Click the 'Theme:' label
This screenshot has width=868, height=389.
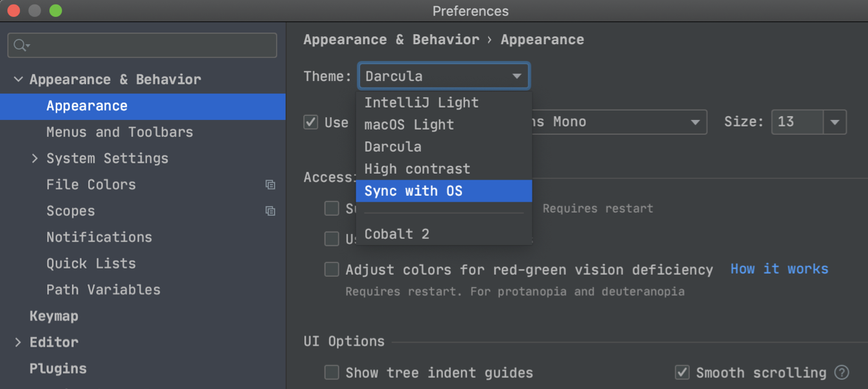(328, 76)
